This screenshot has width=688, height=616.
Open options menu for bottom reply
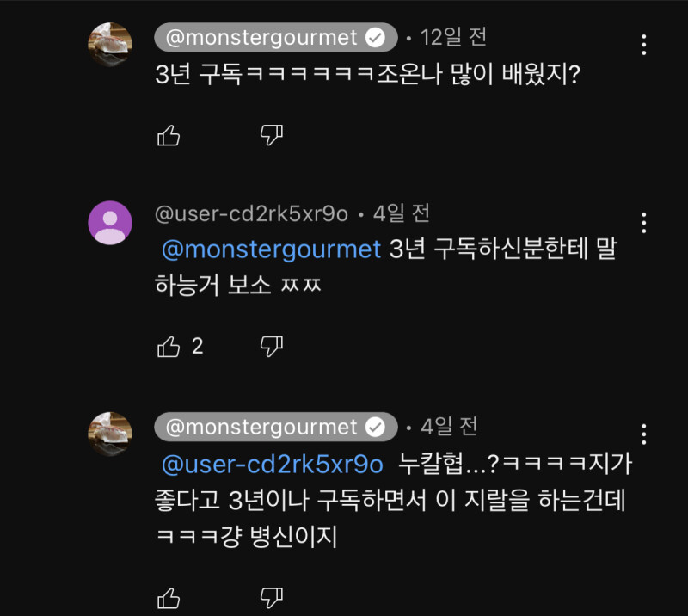coord(644,433)
